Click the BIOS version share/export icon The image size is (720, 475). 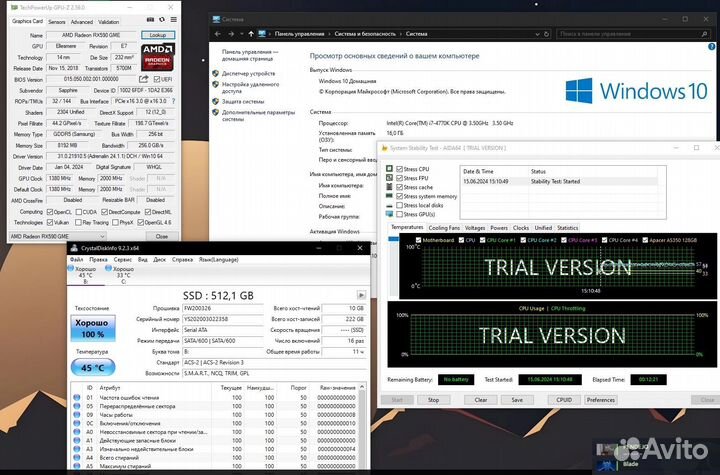coord(144,79)
